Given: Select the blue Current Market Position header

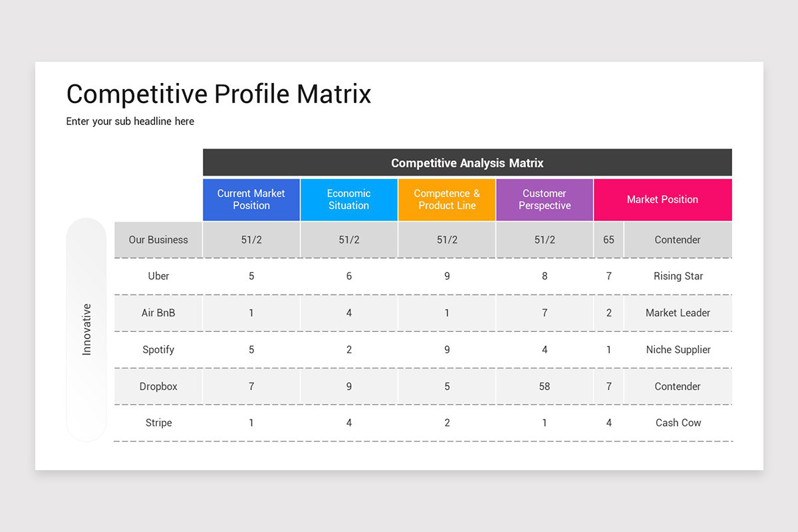Looking at the screenshot, I should click(x=251, y=199).
